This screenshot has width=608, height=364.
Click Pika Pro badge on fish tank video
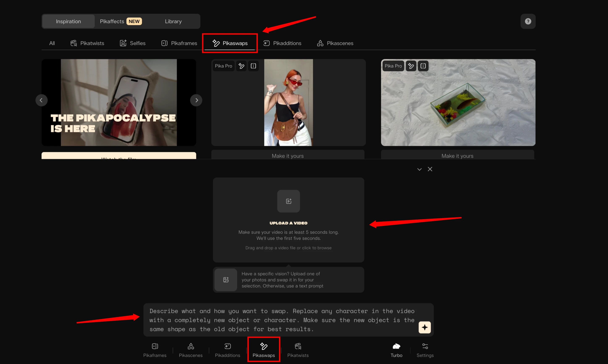coord(393,66)
